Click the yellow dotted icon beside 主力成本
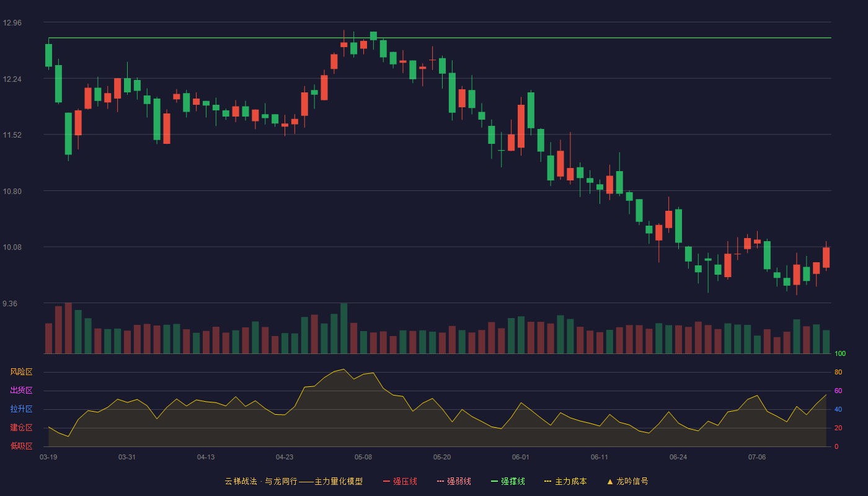Viewport: 868px width, 496px height. pyautogui.click(x=548, y=481)
